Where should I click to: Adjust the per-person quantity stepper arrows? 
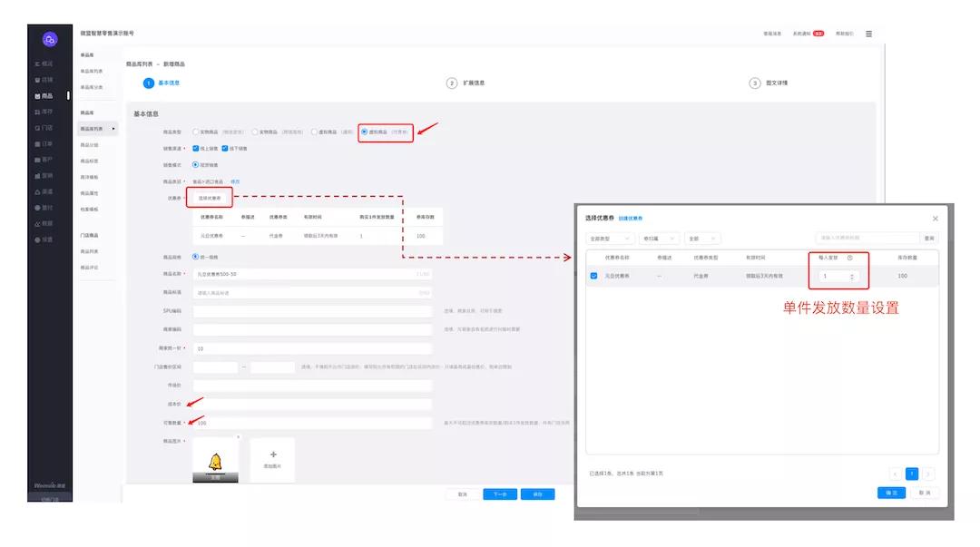(x=852, y=277)
